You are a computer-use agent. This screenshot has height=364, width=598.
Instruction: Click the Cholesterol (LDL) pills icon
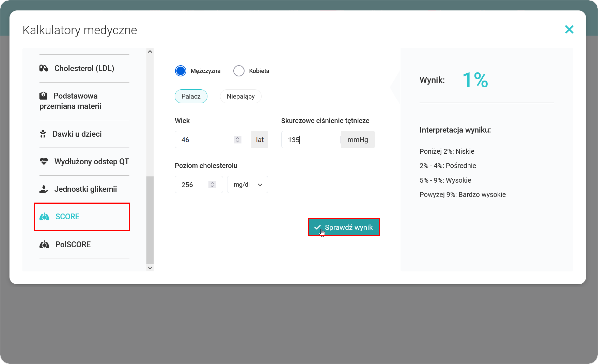click(44, 68)
